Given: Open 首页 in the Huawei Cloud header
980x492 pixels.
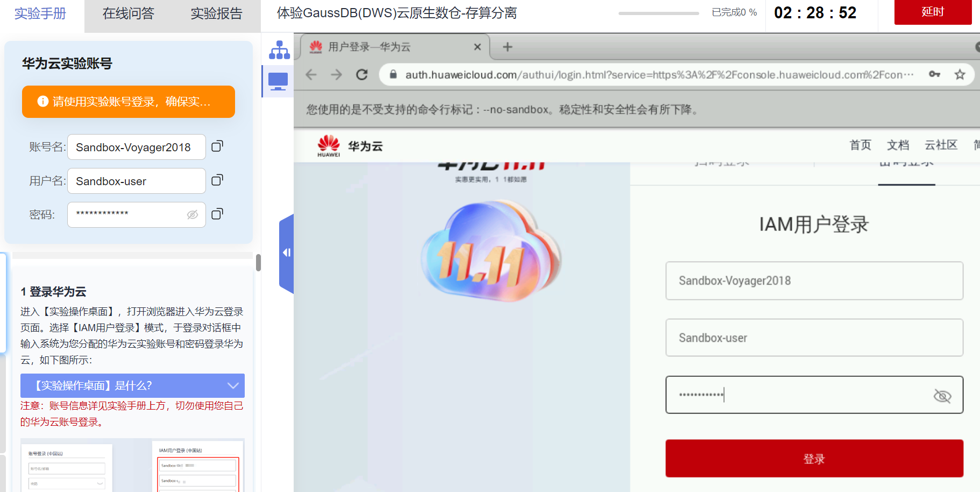Looking at the screenshot, I should tap(860, 145).
